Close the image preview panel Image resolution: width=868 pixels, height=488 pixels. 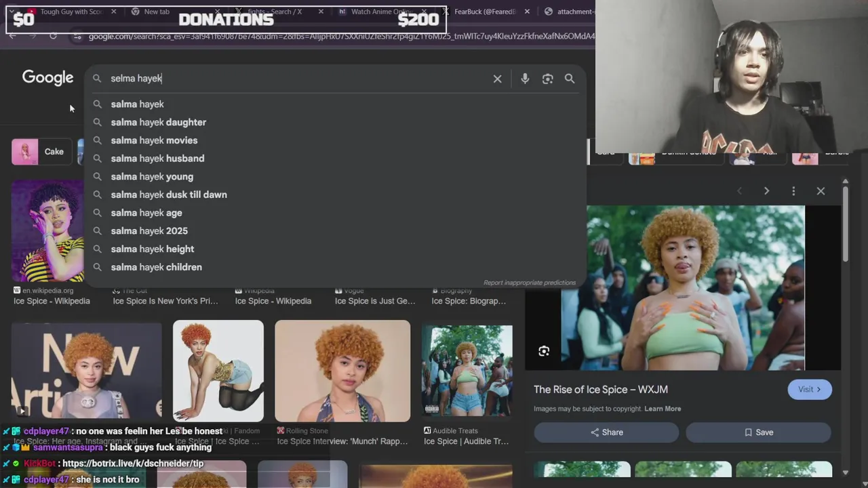821,191
